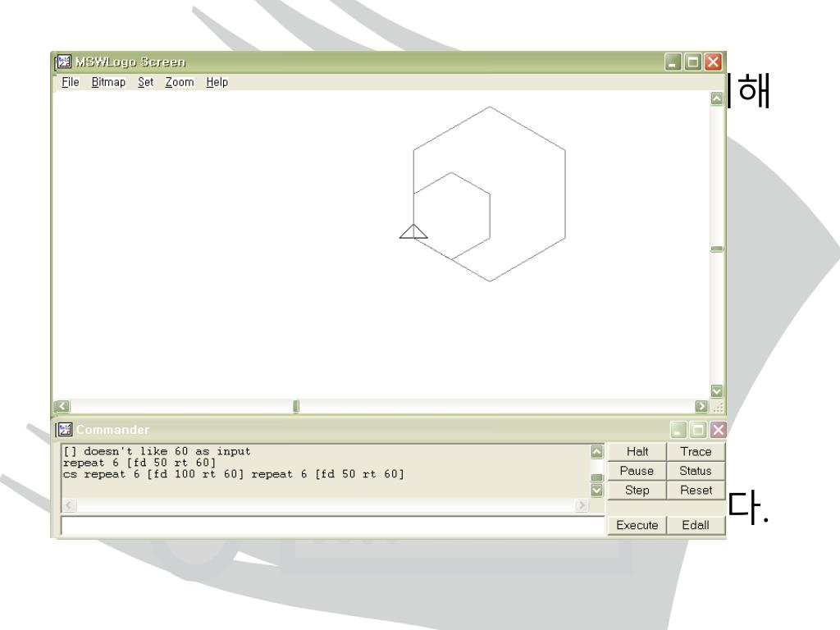Click the canvas horizontal scrollbar right arrow
This screenshot has width=840, height=630.
tap(701, 406)
